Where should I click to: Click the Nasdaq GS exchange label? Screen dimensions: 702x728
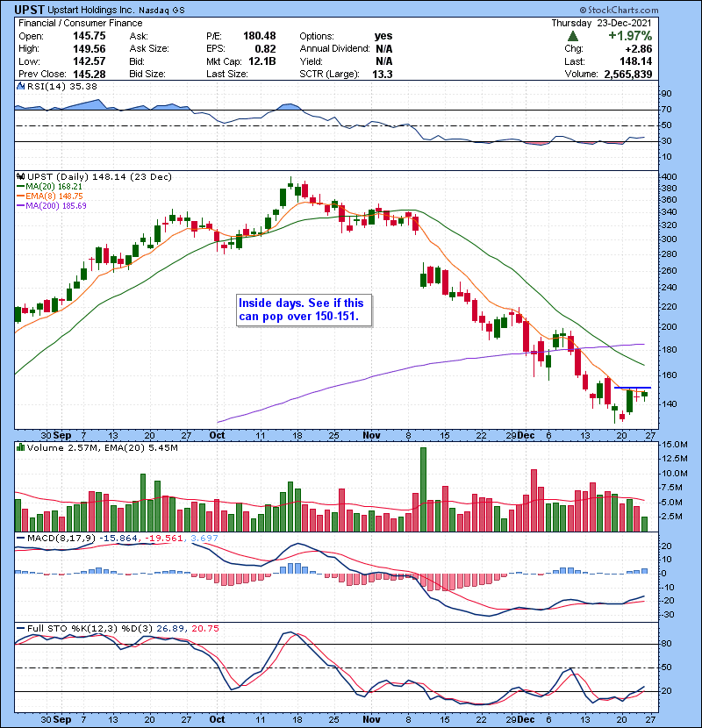click(x=161, y=11)
